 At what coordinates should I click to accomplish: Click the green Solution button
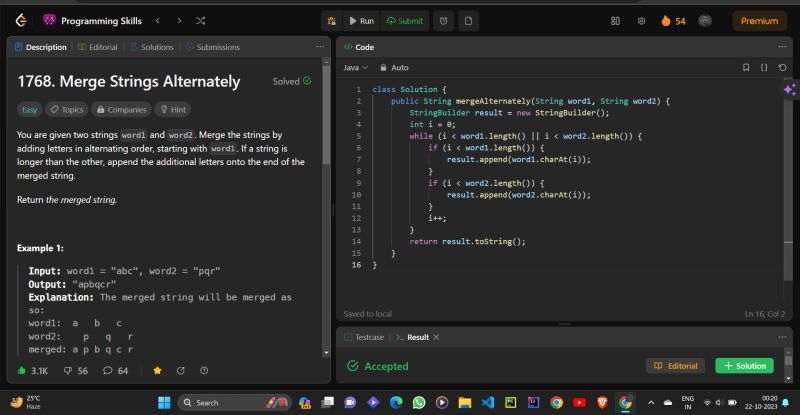[744, 365]
